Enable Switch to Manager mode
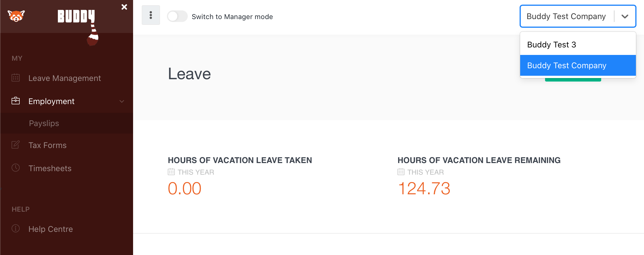This screenshot has height=255, width=644. (x=177, y=16)
